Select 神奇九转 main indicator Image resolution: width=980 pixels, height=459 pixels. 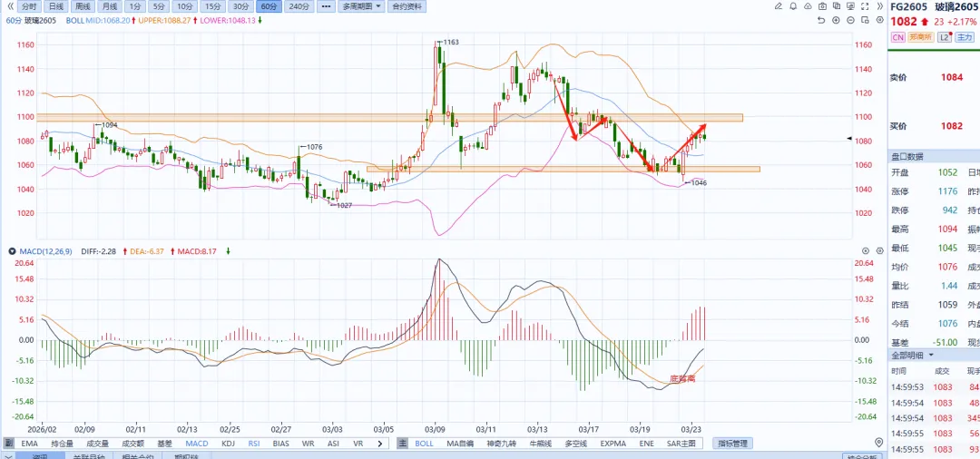pos(503,444)
